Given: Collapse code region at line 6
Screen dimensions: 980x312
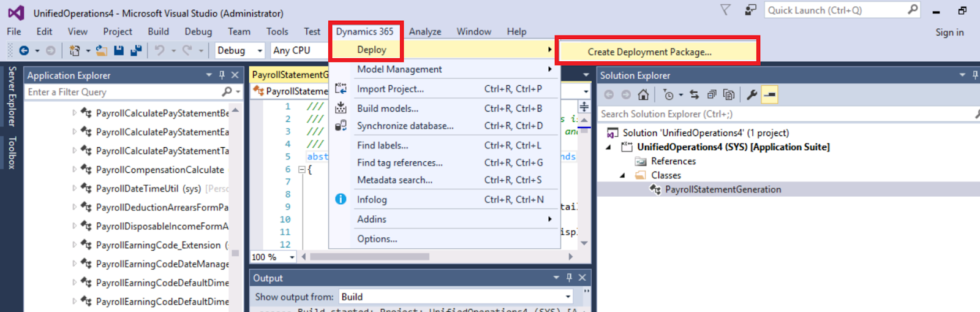Looking at the screenshot, I should pos(301,169).
